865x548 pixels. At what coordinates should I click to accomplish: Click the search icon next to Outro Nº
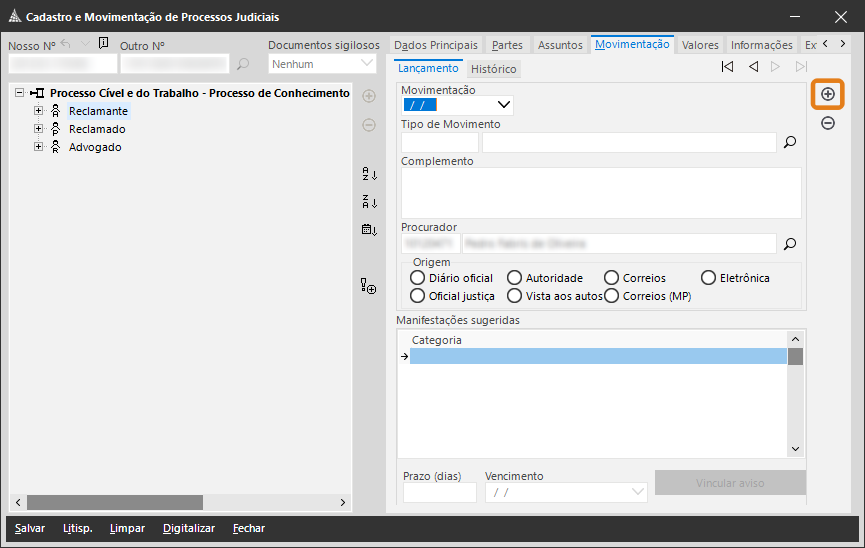click(242, 64)
